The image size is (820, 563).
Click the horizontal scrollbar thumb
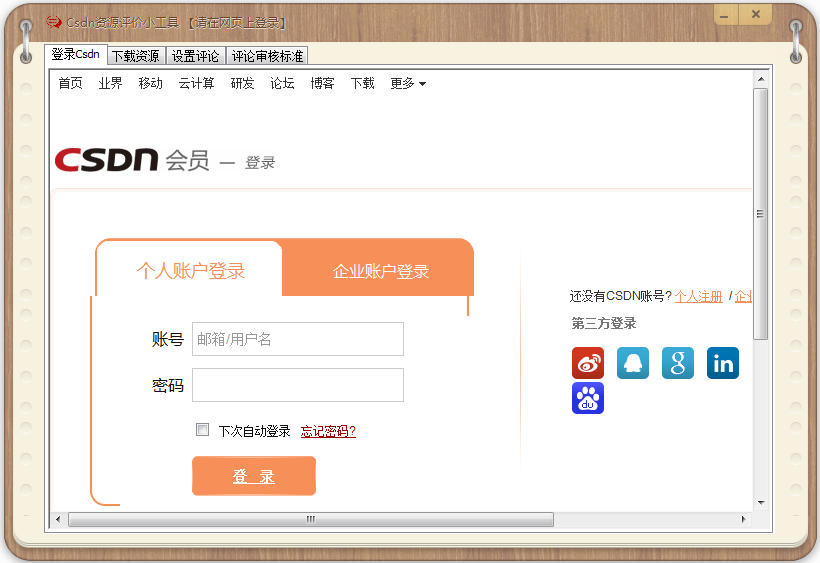[311, 520]
